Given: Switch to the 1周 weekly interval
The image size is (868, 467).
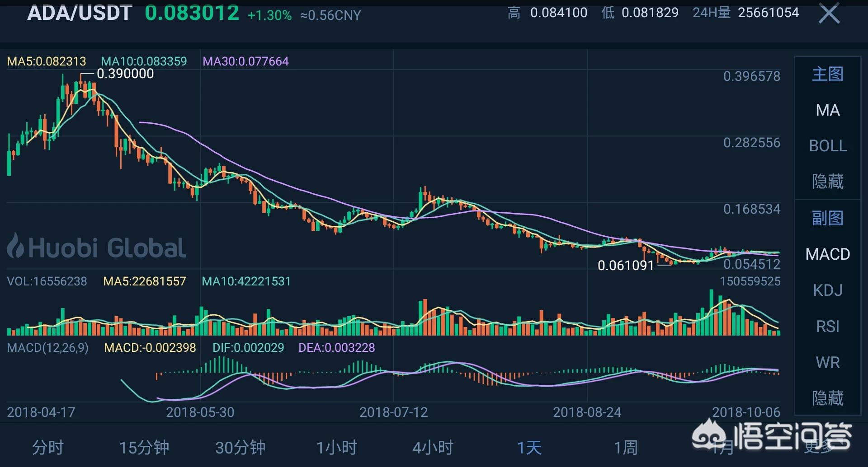Looking at the screenshot, I should [x=625, y=448].
